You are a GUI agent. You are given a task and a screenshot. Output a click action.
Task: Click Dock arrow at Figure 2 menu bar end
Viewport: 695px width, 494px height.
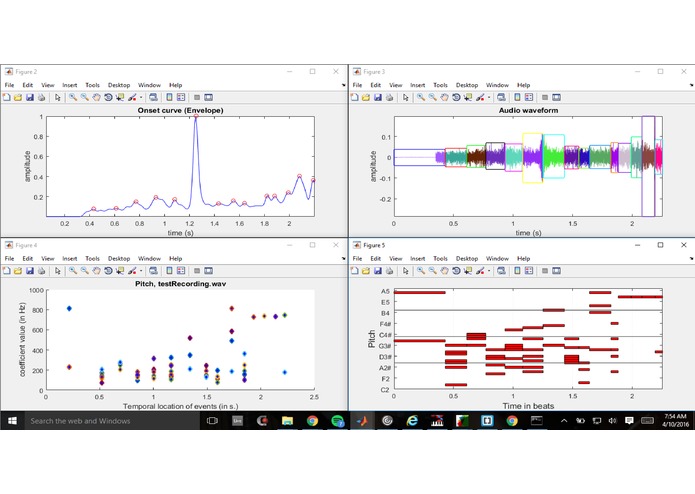click(x=344, y=85)
